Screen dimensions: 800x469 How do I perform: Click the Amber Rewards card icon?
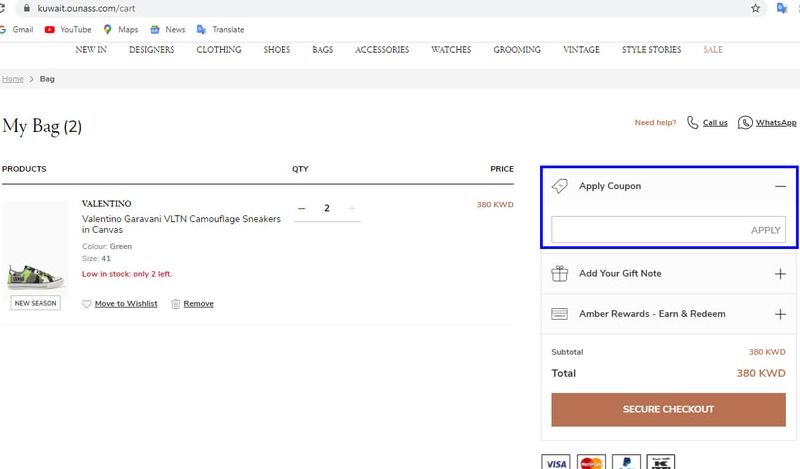click(x=560, y=314)
